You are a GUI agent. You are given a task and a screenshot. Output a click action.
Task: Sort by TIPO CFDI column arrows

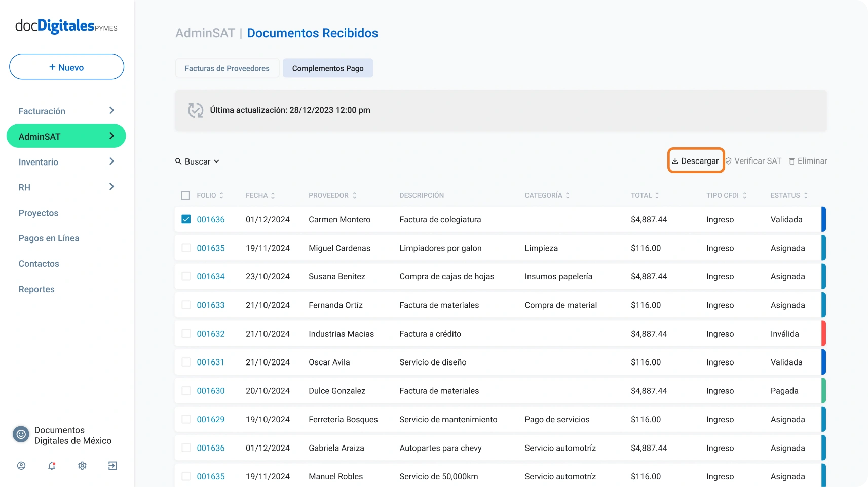[x=744, y=196]
